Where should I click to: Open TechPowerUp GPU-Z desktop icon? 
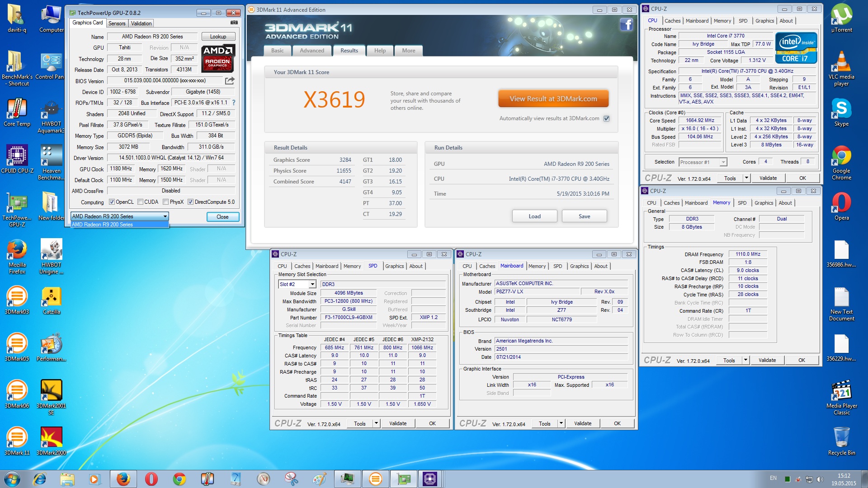click(17, 210)
